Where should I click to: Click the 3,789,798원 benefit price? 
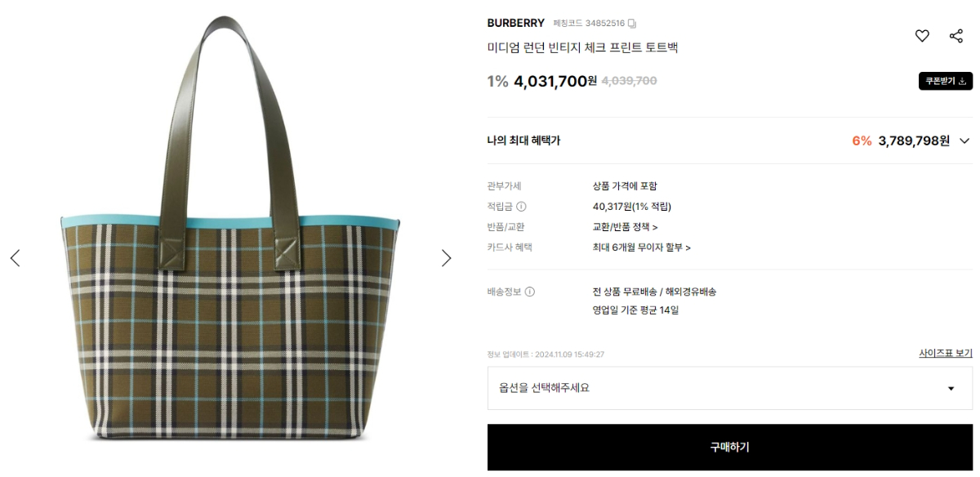click(x=914, y=140)
